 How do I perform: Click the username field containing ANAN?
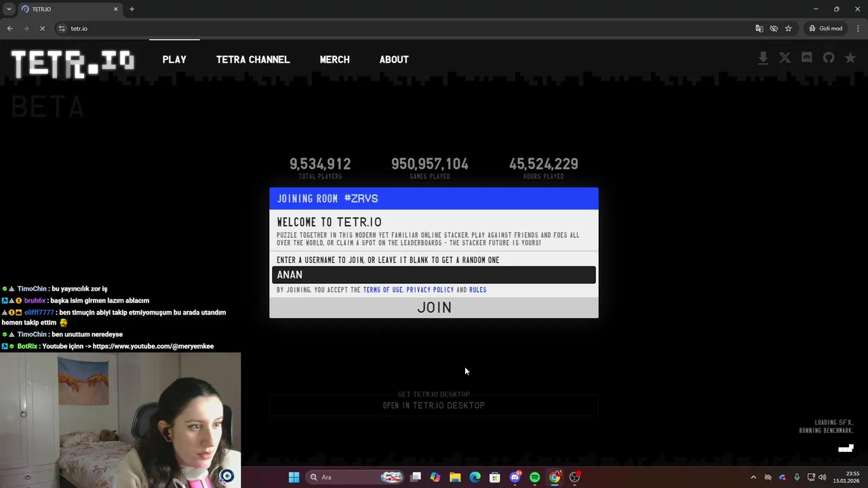click(434, 274)
